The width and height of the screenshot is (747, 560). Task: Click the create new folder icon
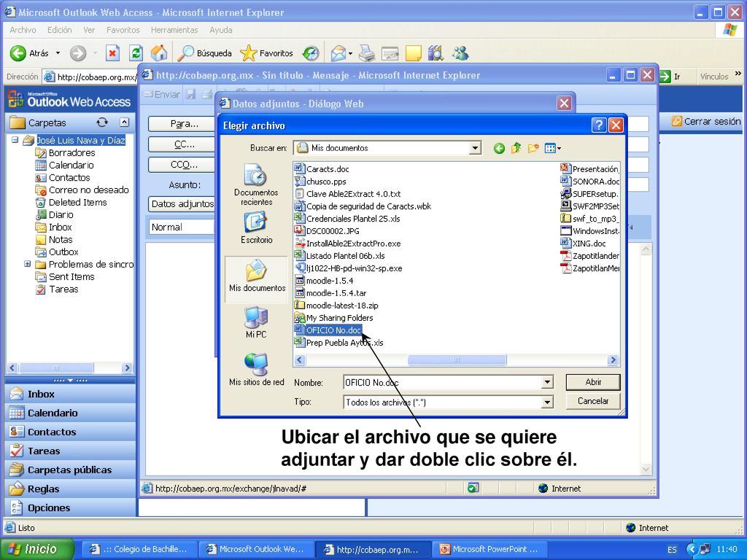click(533, 149)
